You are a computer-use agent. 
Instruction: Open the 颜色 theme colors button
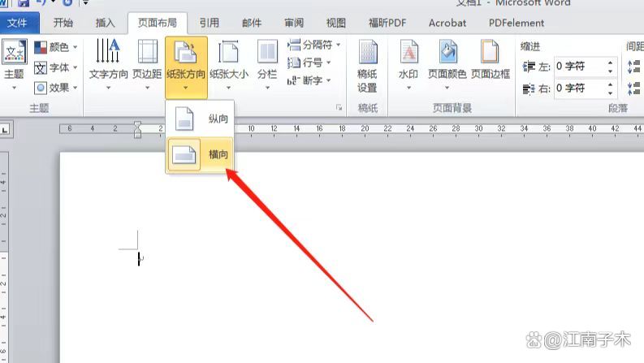pos(56,47)
